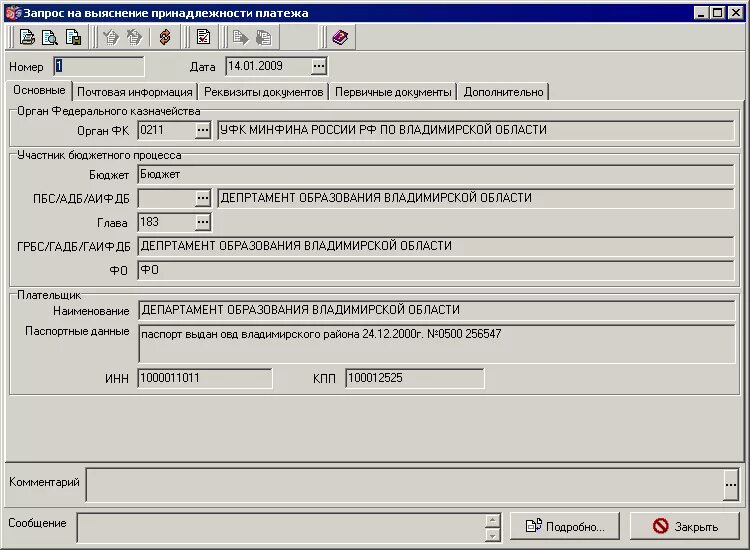Click the Закрыть button
The image size is (750, 550).
(x=685, y=527)
